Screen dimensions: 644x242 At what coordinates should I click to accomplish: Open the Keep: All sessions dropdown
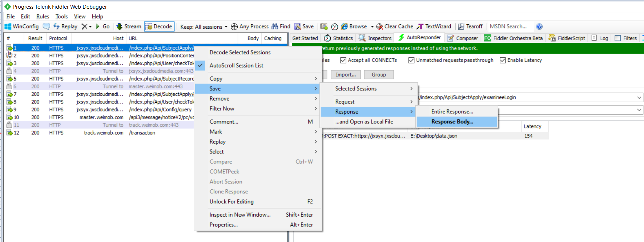[204, 26]
